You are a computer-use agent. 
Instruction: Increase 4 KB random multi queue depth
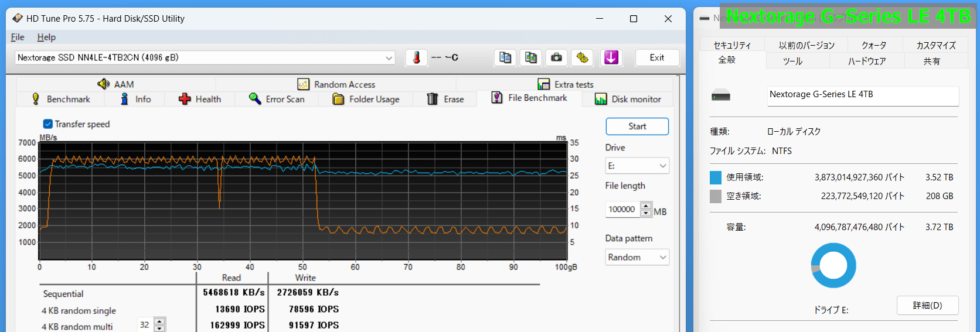(x=159, y=321)
